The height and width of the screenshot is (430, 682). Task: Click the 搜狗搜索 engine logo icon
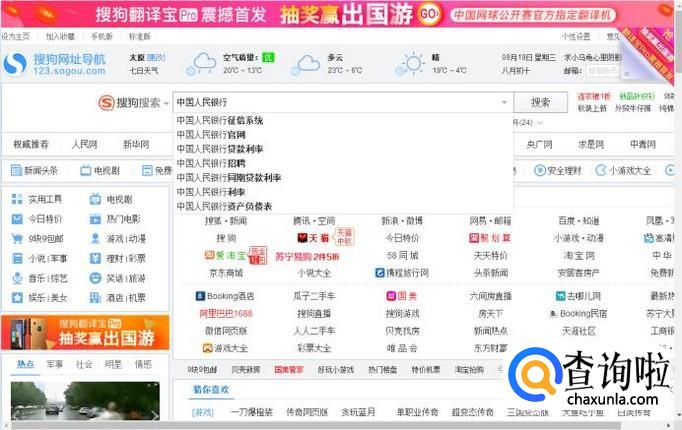[106, 103]
